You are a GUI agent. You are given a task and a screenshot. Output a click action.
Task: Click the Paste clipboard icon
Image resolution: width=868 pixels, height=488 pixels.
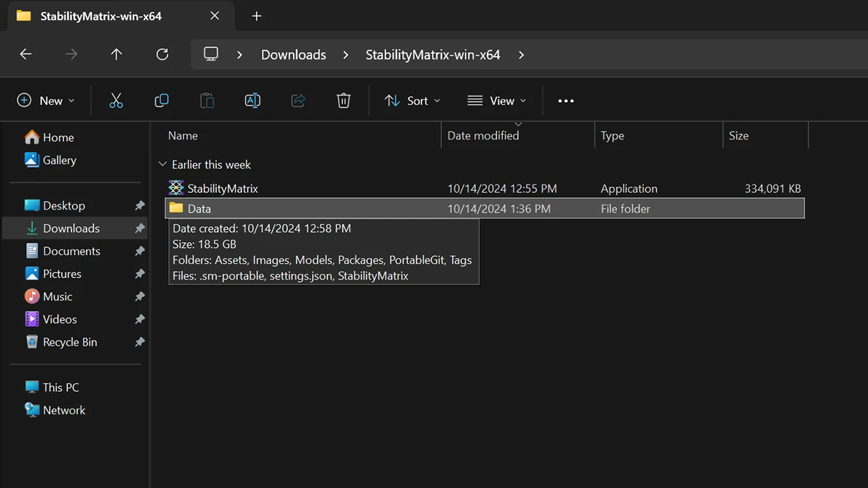pos(207,100)
